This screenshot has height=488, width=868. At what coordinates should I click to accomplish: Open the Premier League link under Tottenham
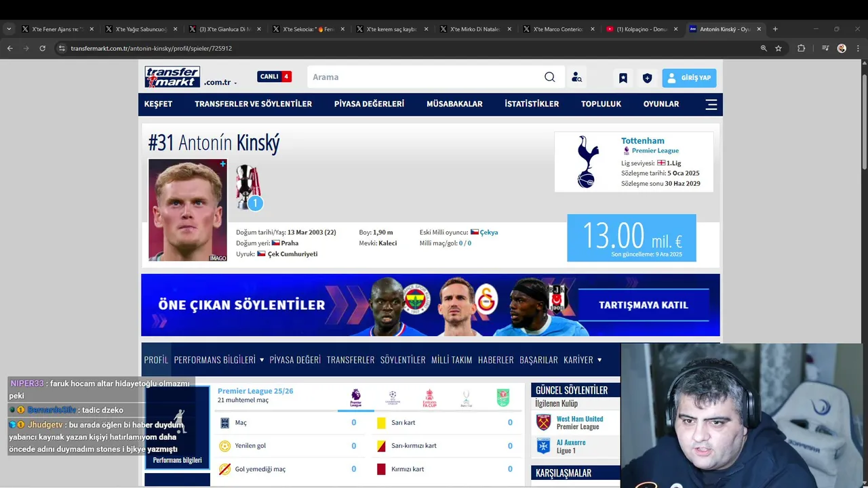[x=655, y=150]
